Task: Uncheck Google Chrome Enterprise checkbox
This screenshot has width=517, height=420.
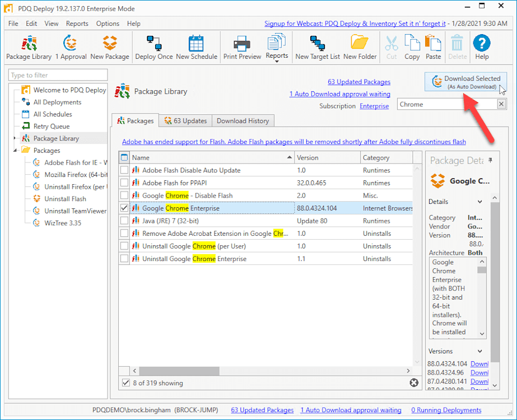Action: (x=124, y=208)
